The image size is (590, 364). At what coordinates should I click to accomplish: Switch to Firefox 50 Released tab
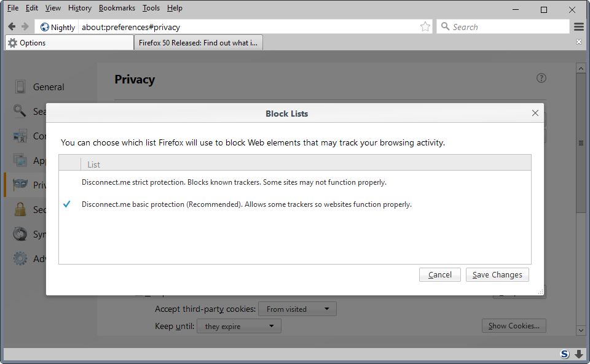[199, 42]
